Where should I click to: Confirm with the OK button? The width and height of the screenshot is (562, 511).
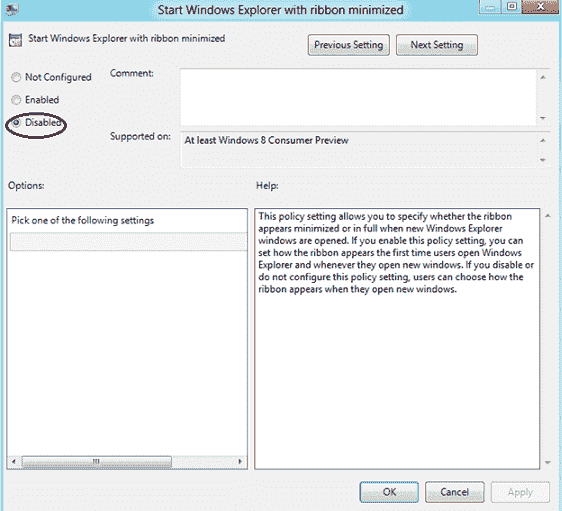point(389,492)
